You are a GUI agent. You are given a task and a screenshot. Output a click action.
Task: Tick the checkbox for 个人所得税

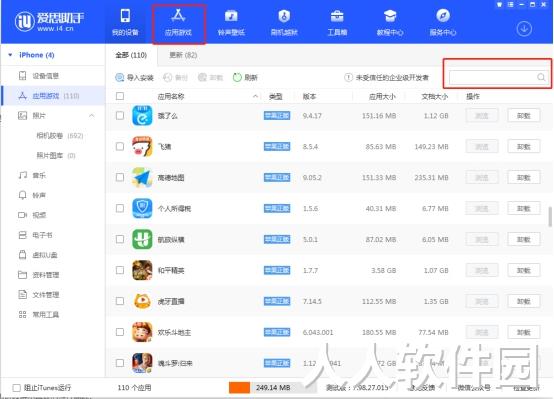tap(120, 208)
